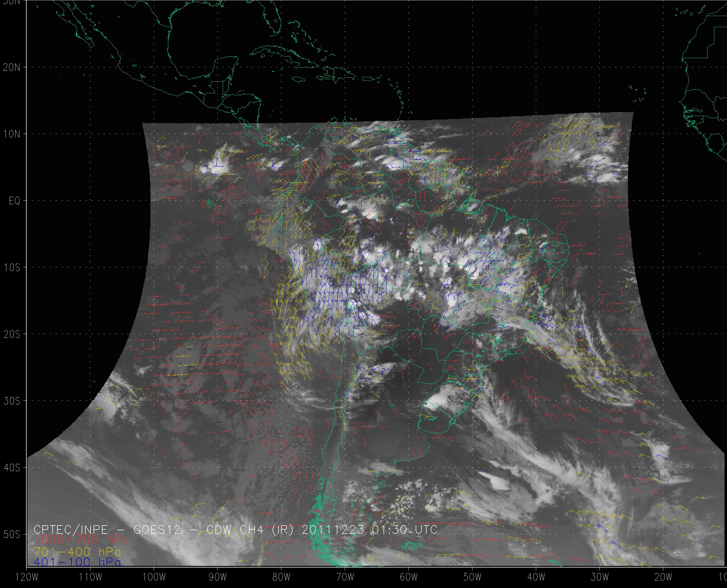Click the 30S latitude axis label
The height and width of the screenshot is (588, 727).
pyautogui.click(x=12, y=401)
